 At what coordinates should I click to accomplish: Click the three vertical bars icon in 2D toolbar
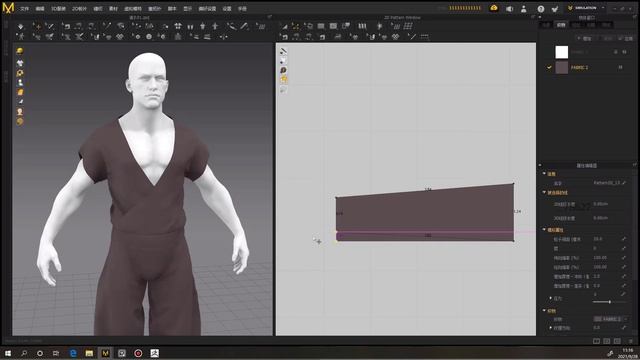pos(362,26)
